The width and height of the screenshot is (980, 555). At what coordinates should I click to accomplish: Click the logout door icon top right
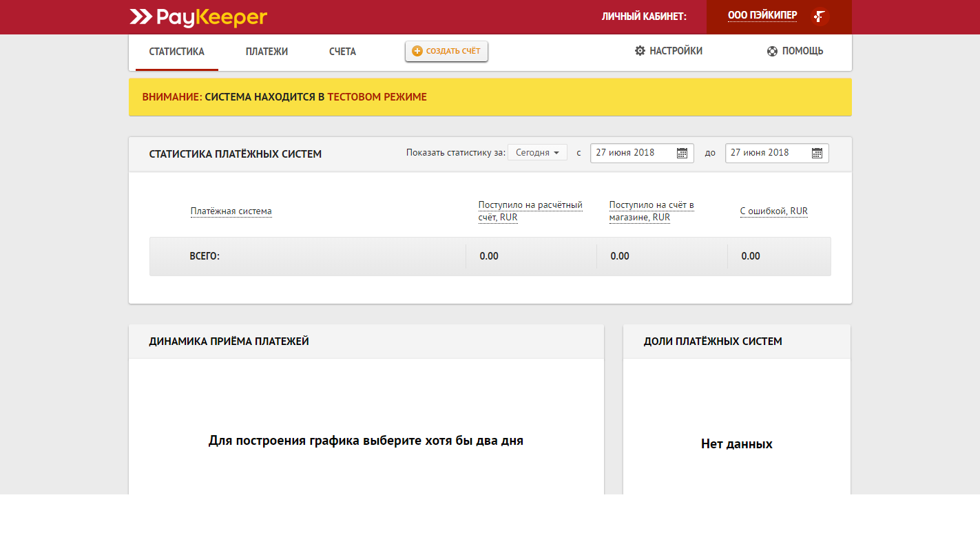coord(819,15)
